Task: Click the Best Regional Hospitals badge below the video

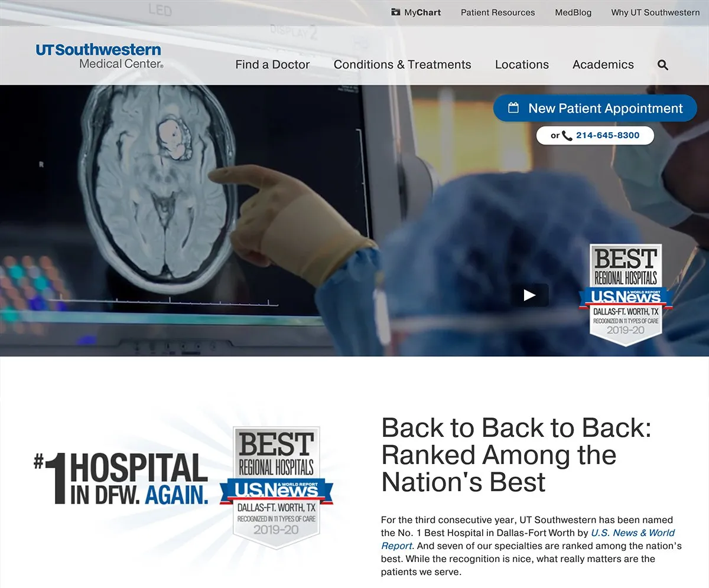Action: (277, 487)
